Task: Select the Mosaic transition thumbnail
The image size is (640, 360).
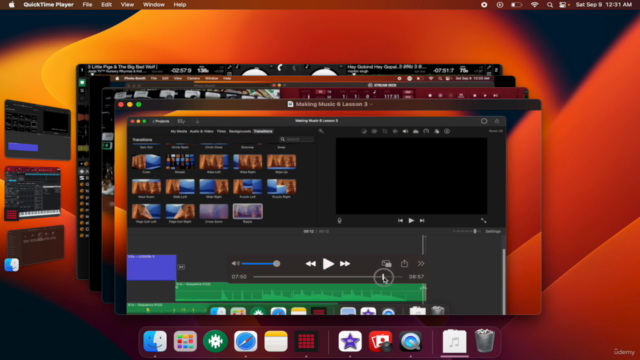Action: click(180, 162)
